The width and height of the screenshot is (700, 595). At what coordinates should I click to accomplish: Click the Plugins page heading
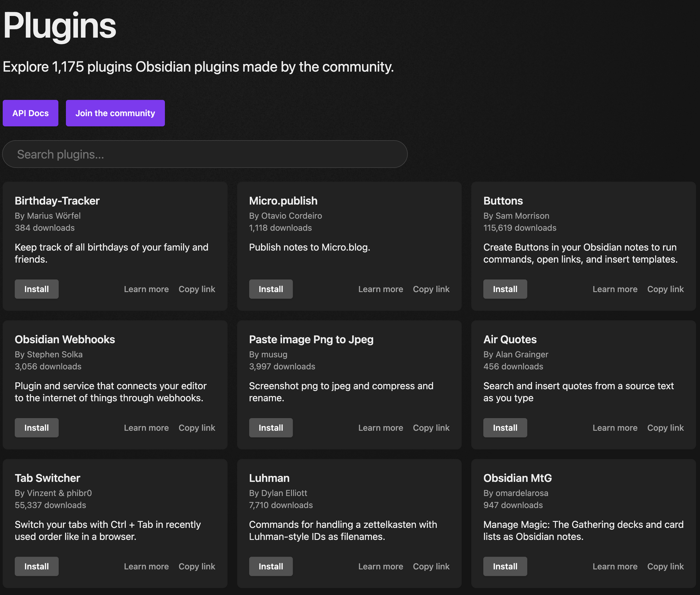tap(59, 26)
